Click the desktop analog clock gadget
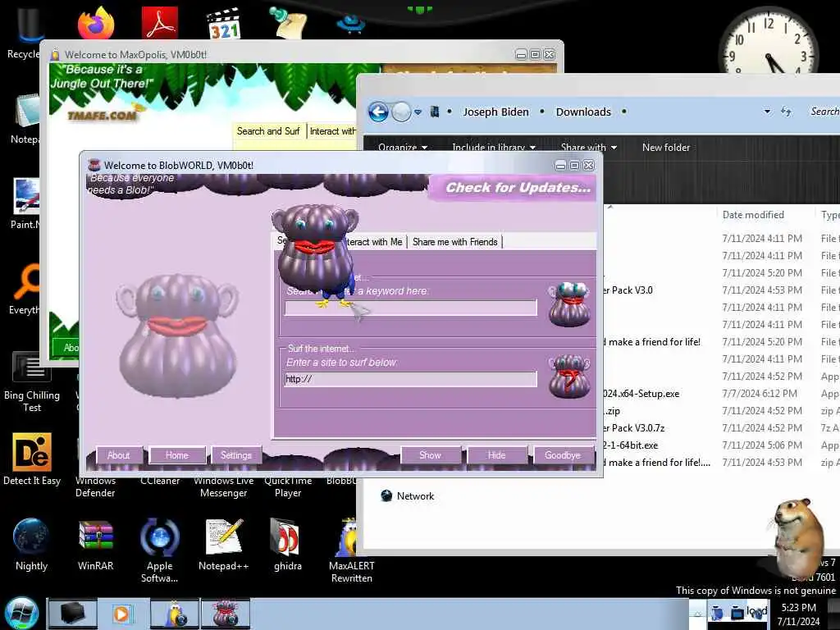The width and height of the screenshot is (840, 630). (768, 41)
